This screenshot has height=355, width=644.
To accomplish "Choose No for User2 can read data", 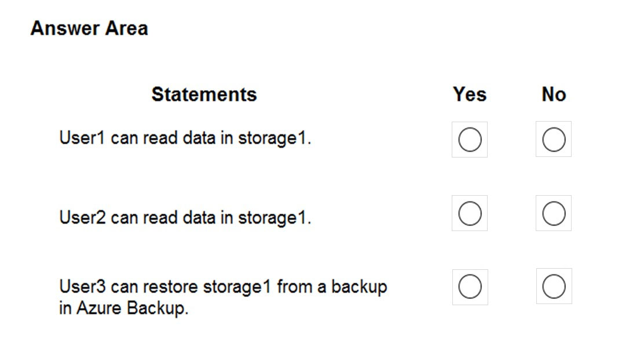I will click(553, 213).
